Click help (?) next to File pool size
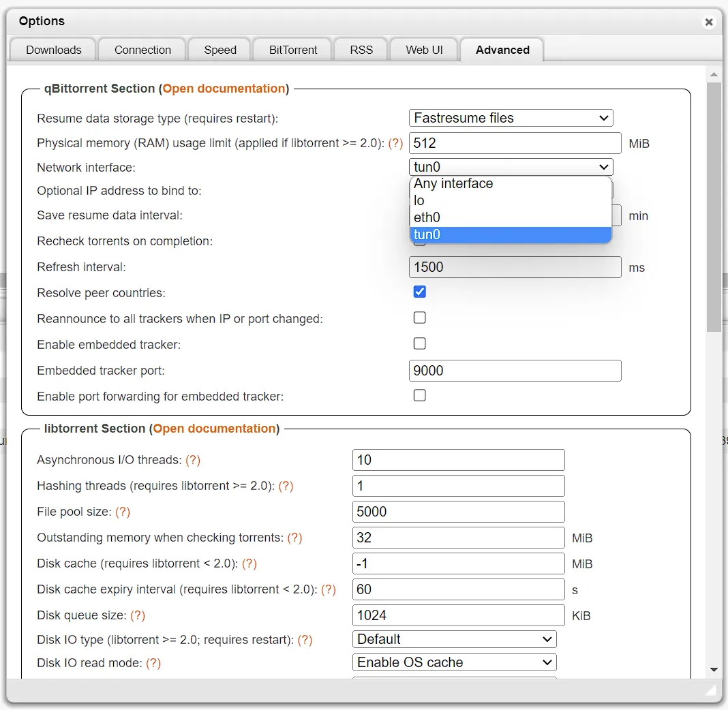Screen dimensions: 728x710 [123, 512]
